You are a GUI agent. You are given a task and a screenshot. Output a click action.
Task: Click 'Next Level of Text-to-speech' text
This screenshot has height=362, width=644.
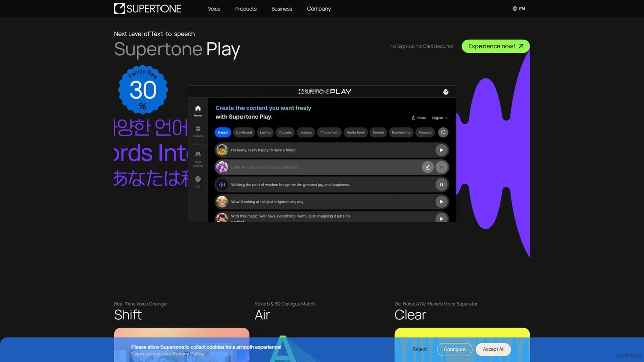point(154,34)
